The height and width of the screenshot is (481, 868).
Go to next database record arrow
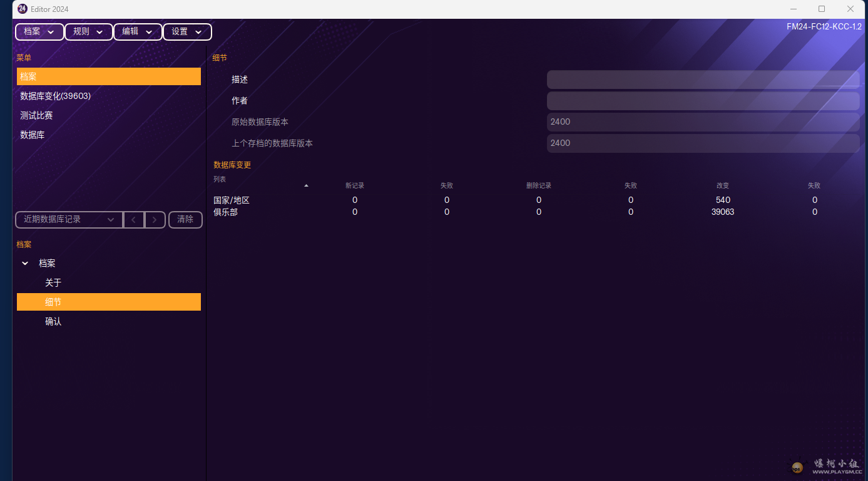155,220
